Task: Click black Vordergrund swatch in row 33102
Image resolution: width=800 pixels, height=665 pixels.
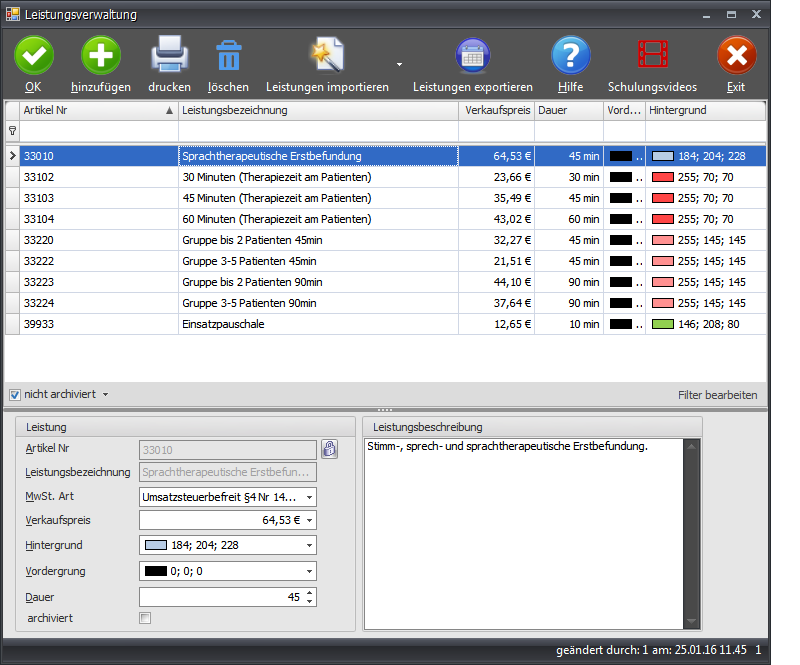Action: [x=621, y=177]
